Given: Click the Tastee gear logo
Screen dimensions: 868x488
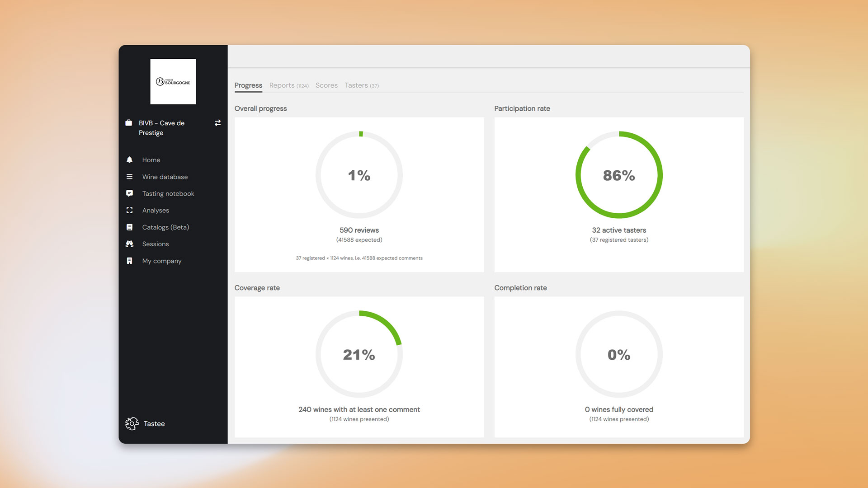Looking at the screenshot, I should point(132,423).
